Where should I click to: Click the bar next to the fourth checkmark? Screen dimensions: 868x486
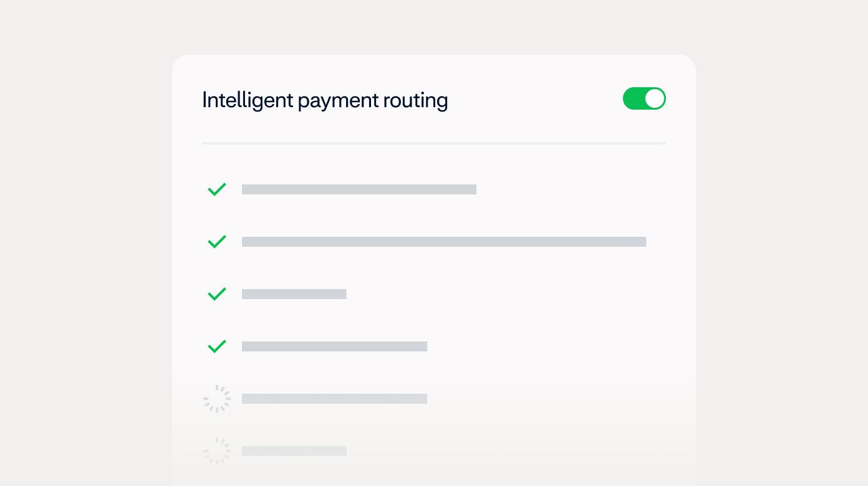coord(334,346)
